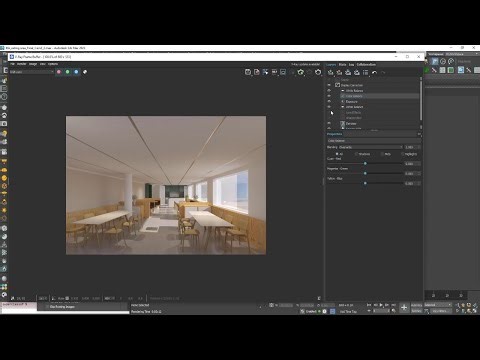The width and height of the screenshot is (480, 360).
Task: Hide the Denoiser layer eye
Action: coord(329,123)
